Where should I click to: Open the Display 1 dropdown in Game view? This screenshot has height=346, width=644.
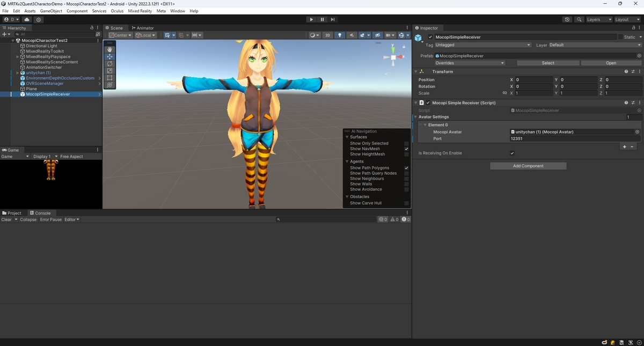pyautogui.click(x=45, y=157)
